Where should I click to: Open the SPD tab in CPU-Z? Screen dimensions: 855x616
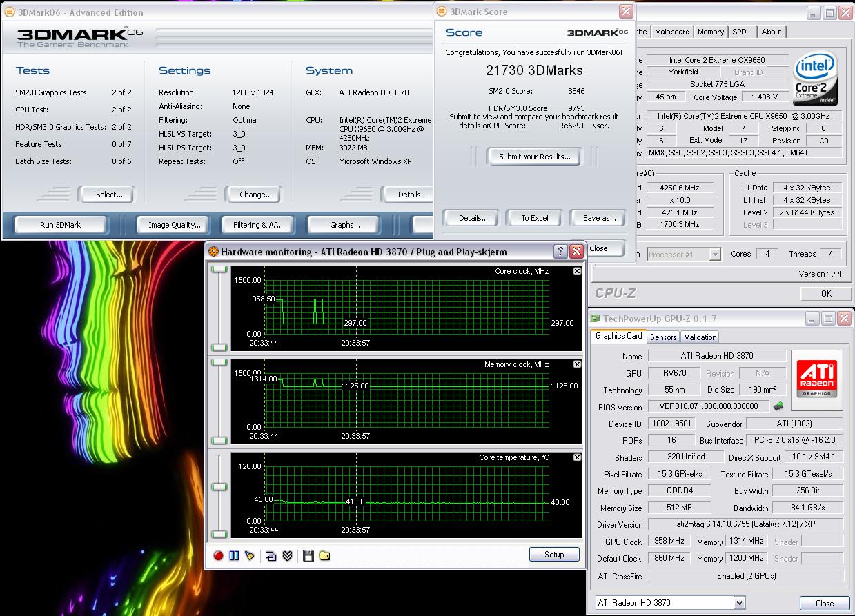(739, 32)
